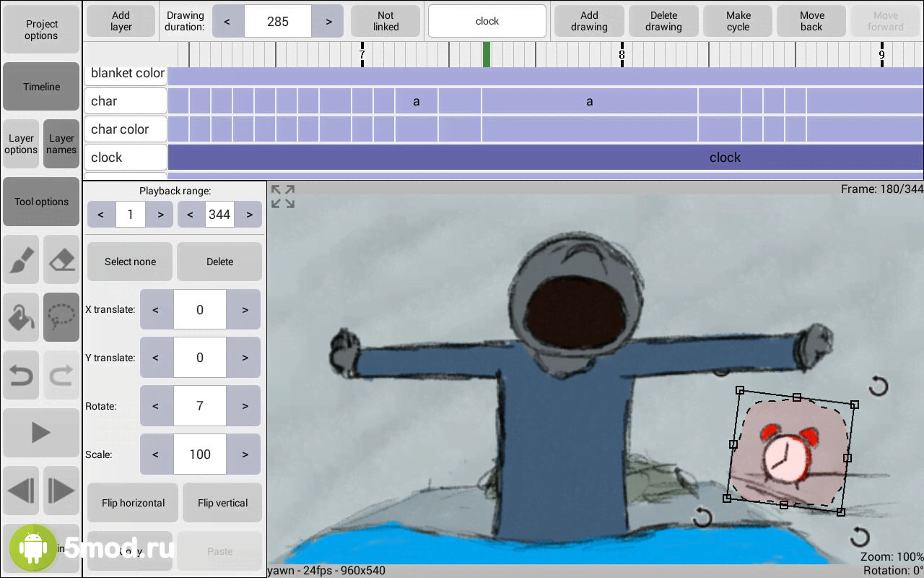Select the Lasso selection tool
The height and width of the screenshot is (578, 924).
click(61, 316)
